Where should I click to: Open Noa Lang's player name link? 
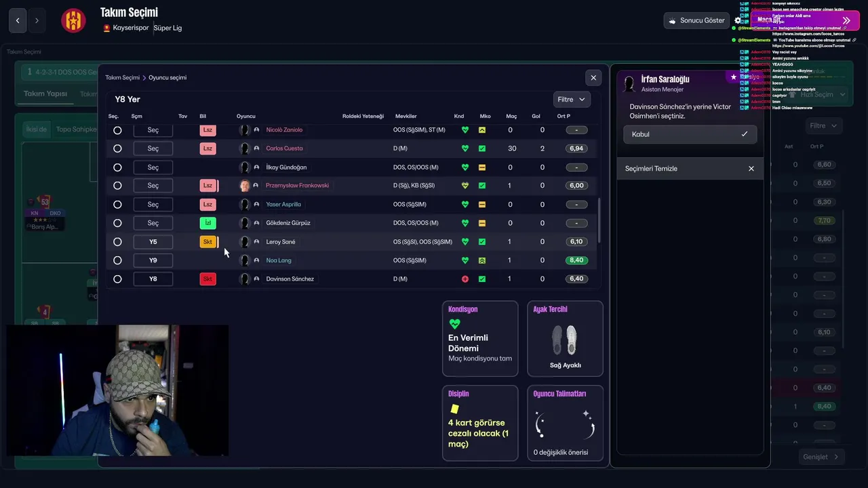pos(279,260)
